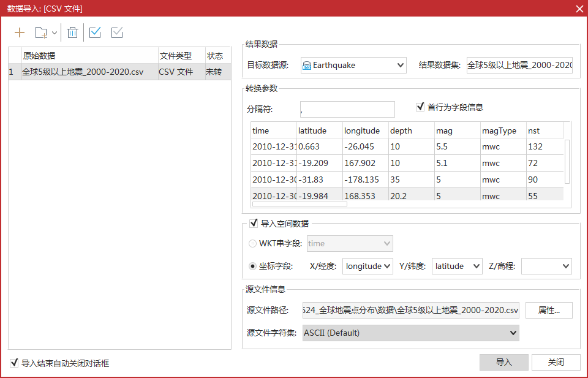588x378 pixels.
Task: Click the mag column header in preview
Action: 458,130
